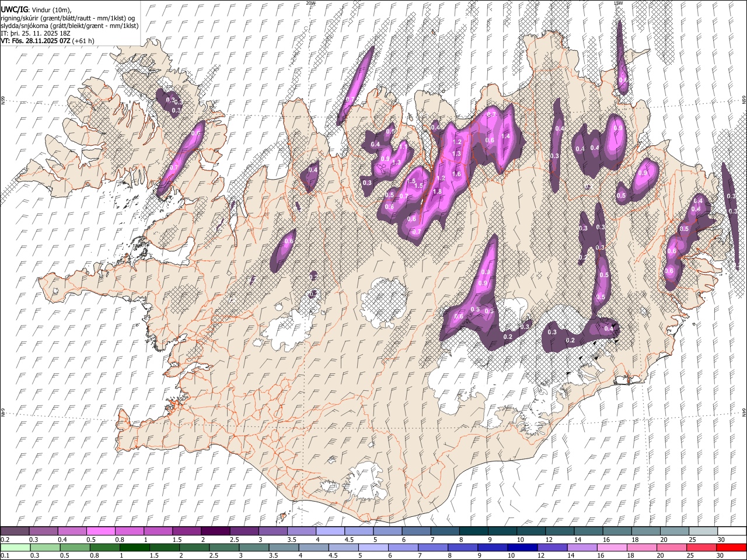747x560 pixels.
Task: Select the 0.3 swatch of the purple snow scale
Action: point(43,531)
